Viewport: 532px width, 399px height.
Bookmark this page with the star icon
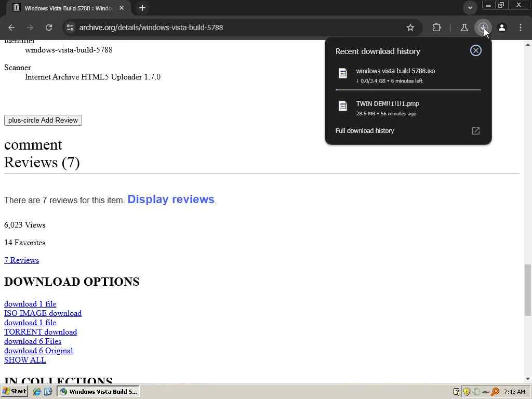(410, 28)
